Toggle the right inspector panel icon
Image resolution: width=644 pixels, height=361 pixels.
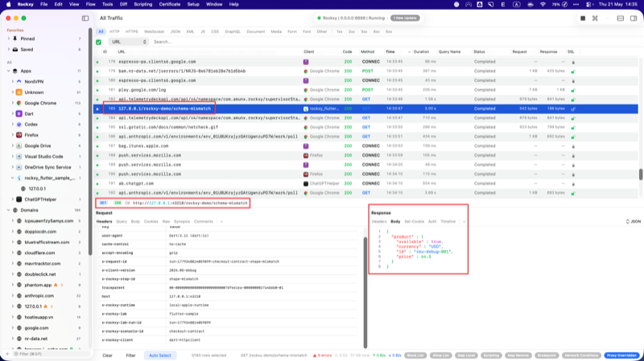pos(634,18)
